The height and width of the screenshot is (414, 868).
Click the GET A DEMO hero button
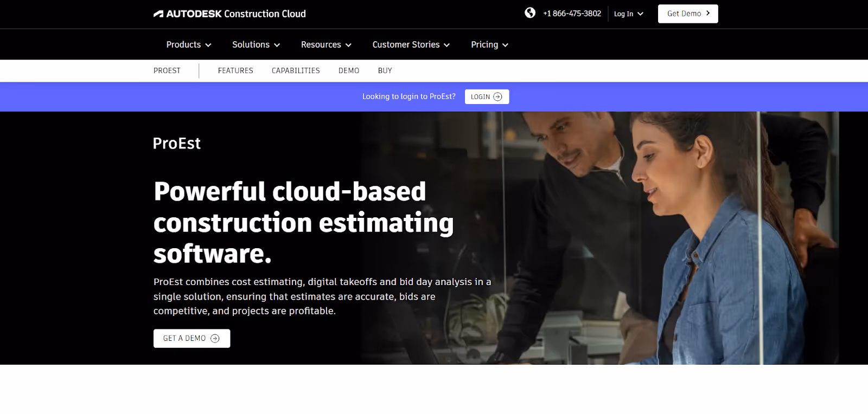click(192, 338)
